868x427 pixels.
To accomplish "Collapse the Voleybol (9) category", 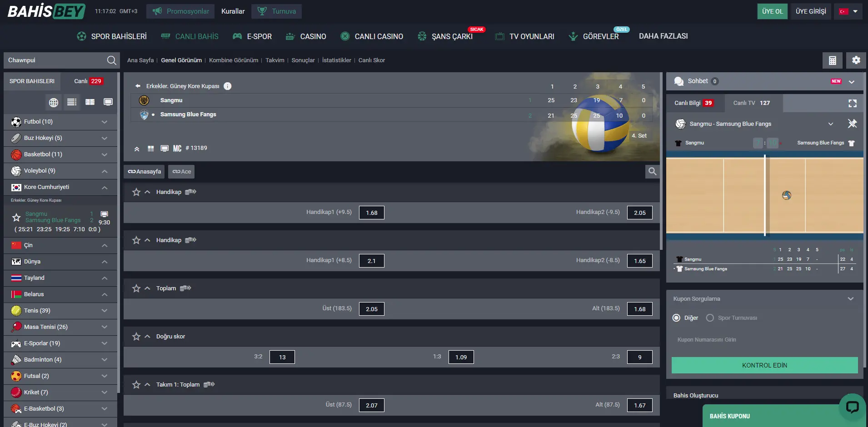I will (60, 171).
